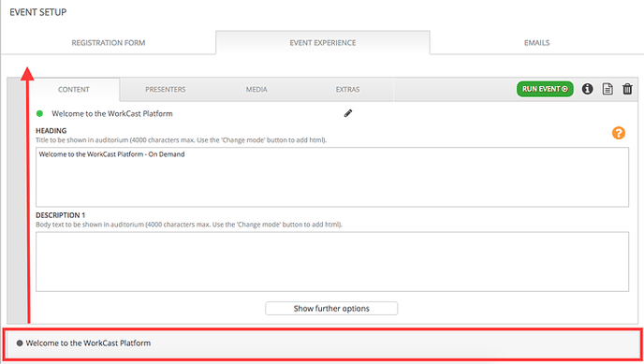
Task: Select the Event Experience tab
Action: point(323,43)
